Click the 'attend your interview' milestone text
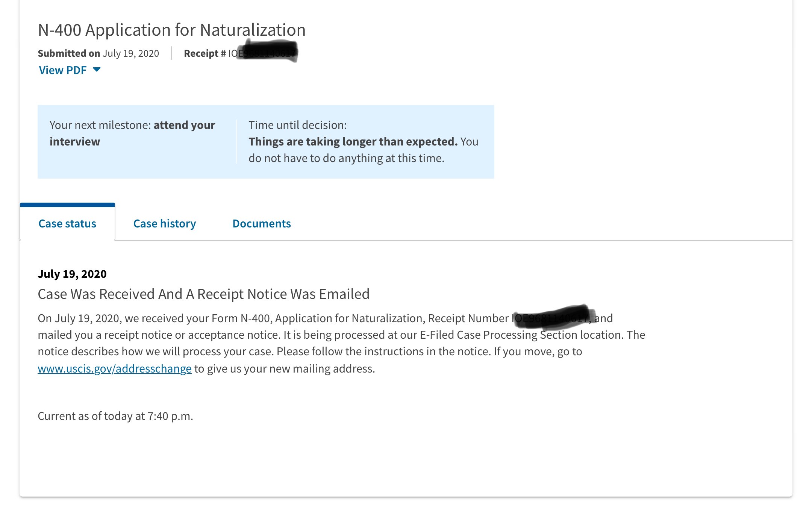The image size is (812, 506). 132,133
